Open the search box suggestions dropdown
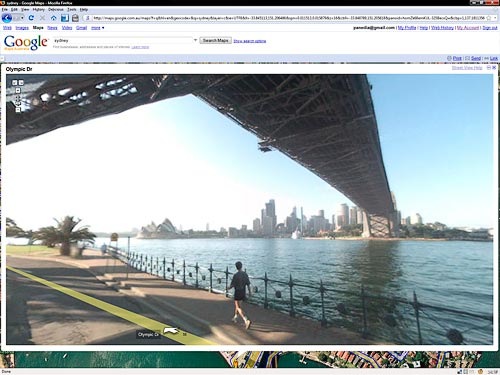The width and height of the screenshot is (500, 375). click(x=195, y=40)
